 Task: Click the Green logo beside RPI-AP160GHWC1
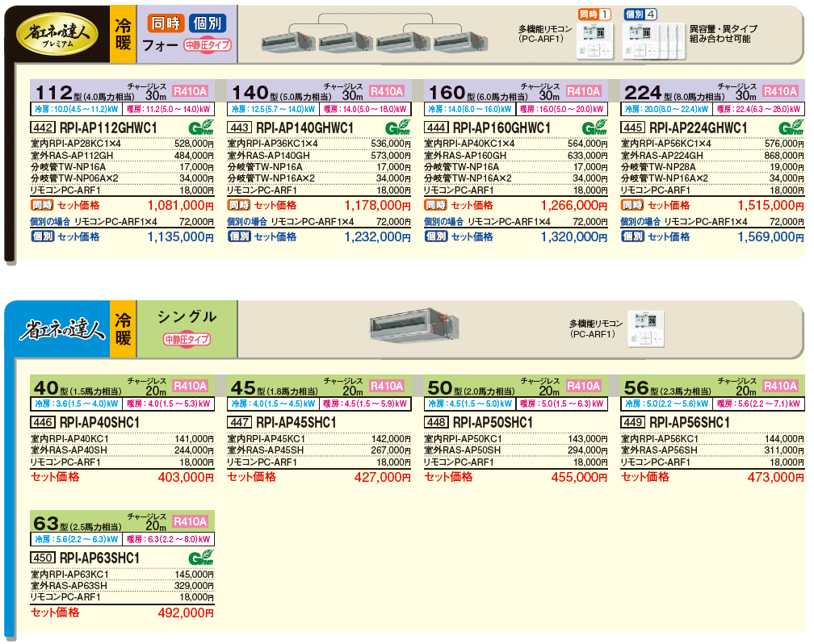[594, 128]
